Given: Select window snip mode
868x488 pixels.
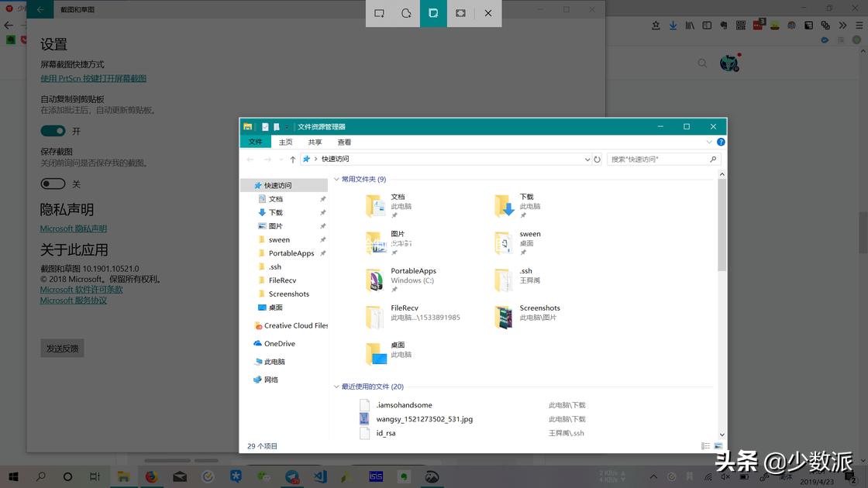Looking at the screenshot, I should (433, 13).
